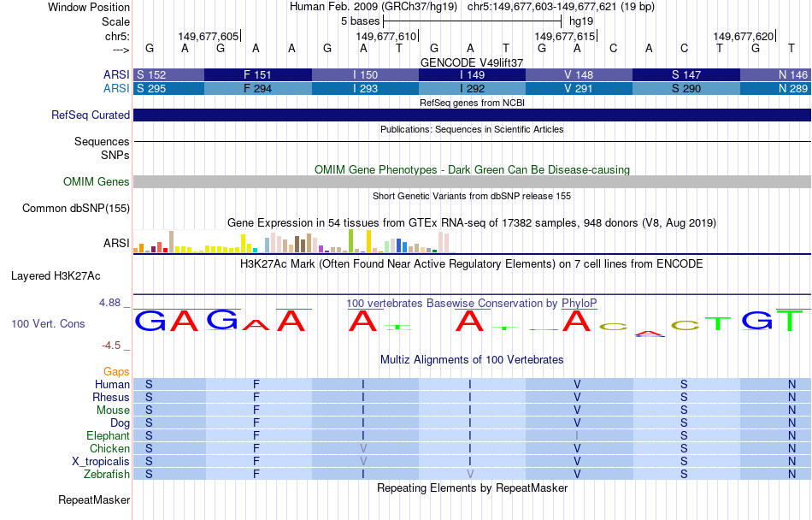Open the H3K27Ac Mark track title

coord(472,264)
